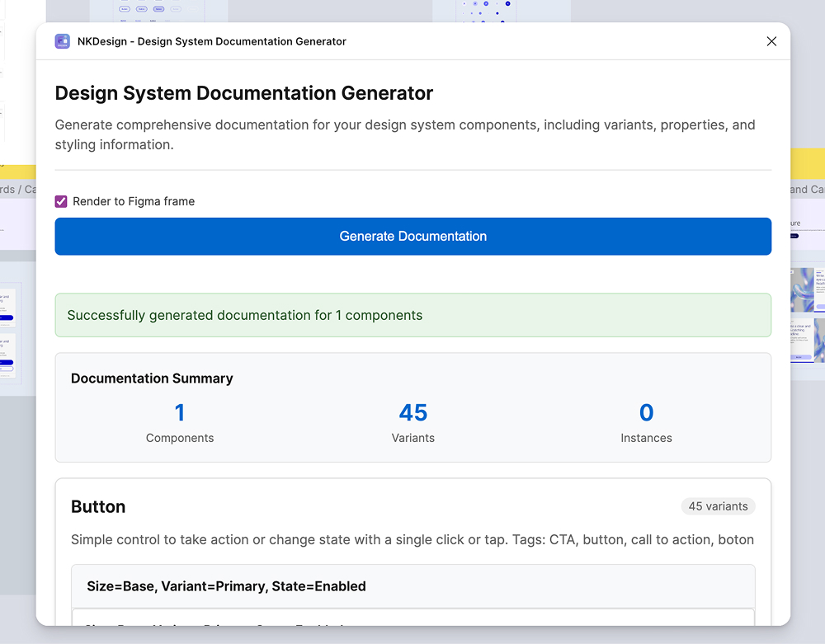The image size is (825, 644).
Task: Select the 45 Variants count number
Action: [x=412, y=412]
